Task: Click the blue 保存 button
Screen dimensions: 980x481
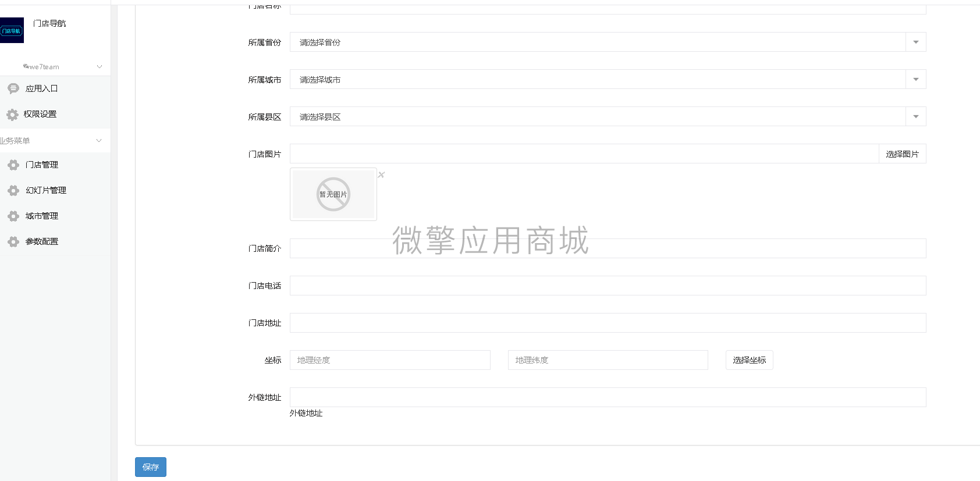Action: tap(151, 467)
